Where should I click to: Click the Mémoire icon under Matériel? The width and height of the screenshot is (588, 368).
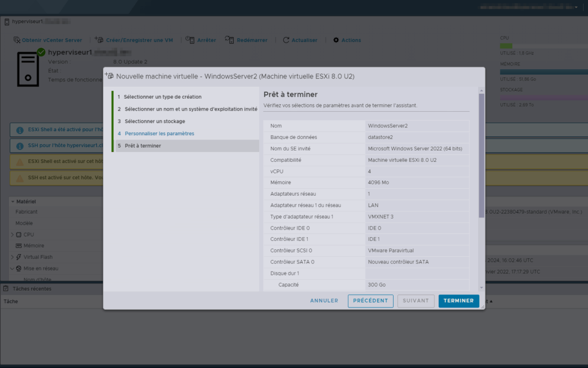click(x=19, y=245)
